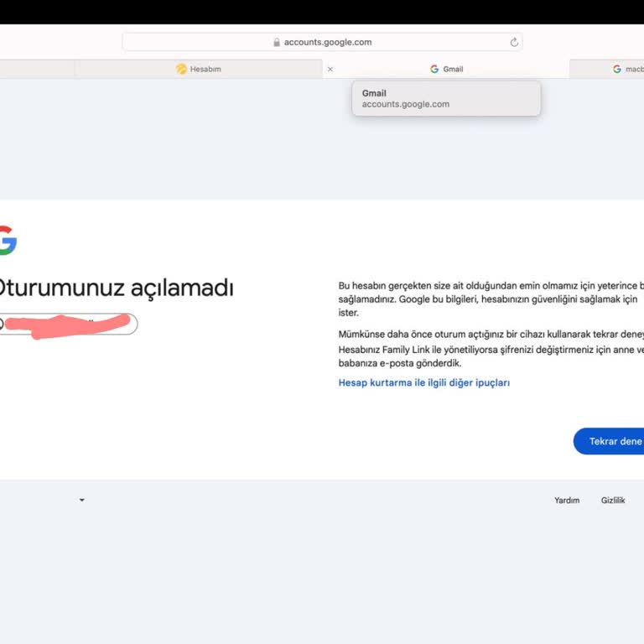Close the Gmail tab with the X
This screenshot has height=644, width=644.
330,70
